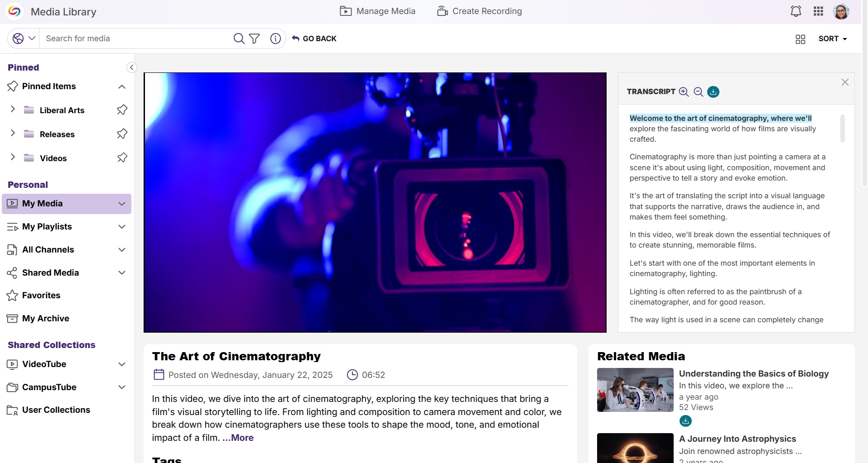Download the transcript

713,92
